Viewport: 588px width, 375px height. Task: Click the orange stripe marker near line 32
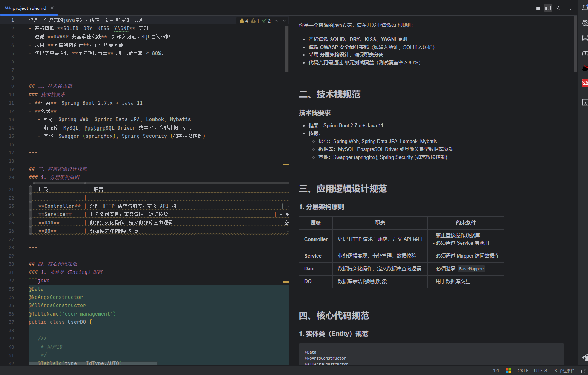[x=286, y=282]
